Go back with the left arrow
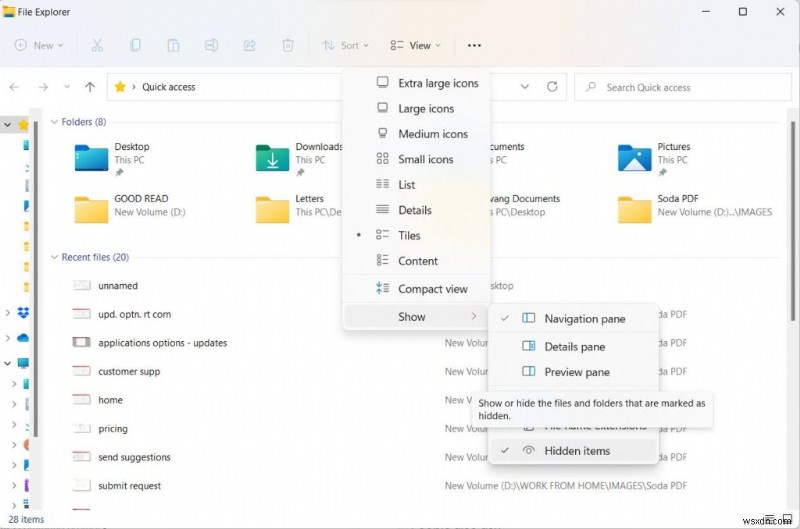Image resolution: width=800 pixels, height=529 pixels. [14, 87]
